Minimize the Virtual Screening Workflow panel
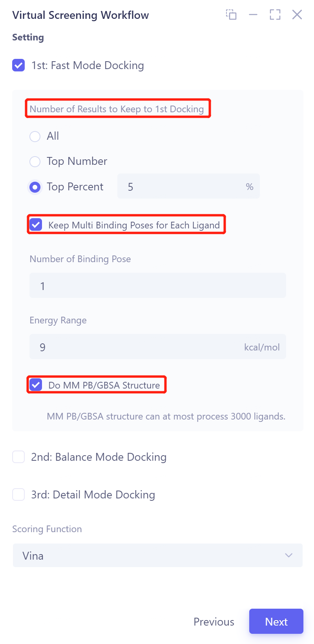The width and height of the screenshot is (314, 644). pyautogui.click(x=253, y=15)
